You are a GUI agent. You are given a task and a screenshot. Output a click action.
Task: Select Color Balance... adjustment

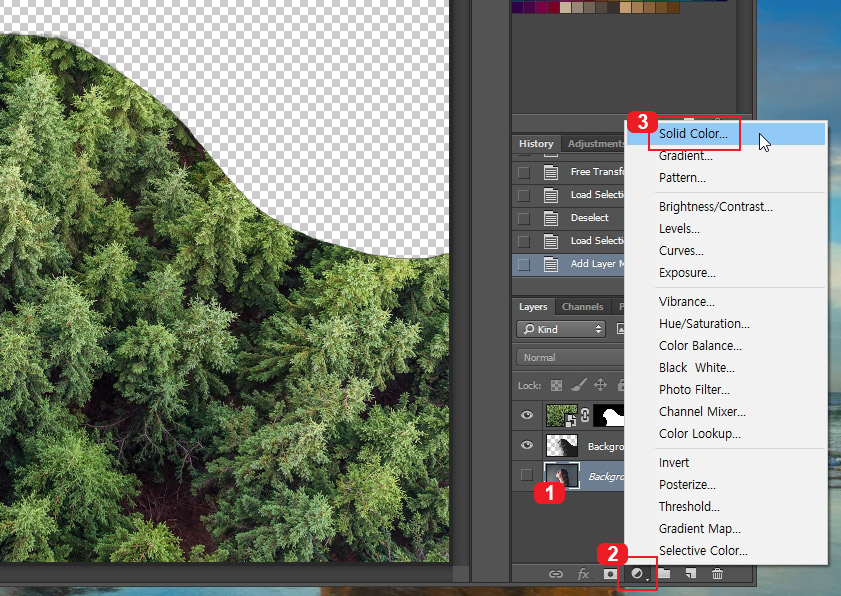coord(726,345)
